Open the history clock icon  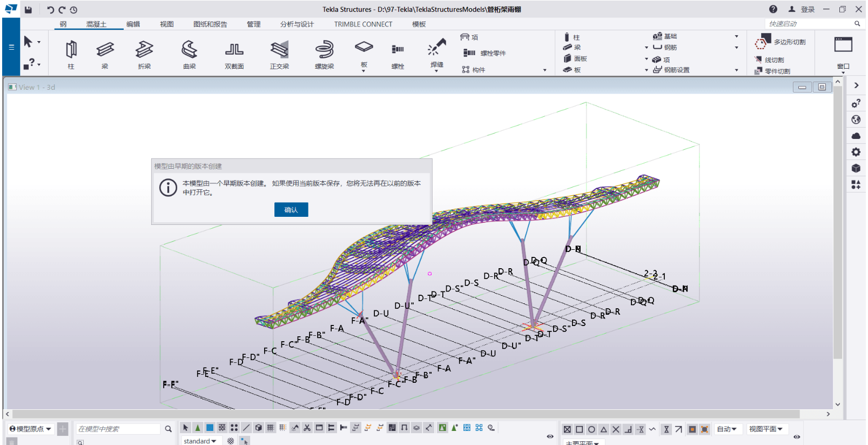73,10
